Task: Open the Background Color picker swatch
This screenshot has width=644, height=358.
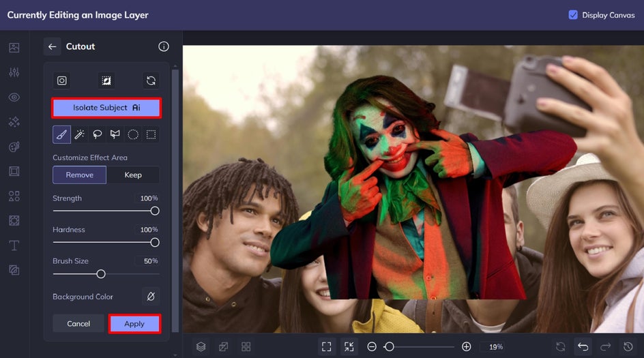Action: pos(151,297)
